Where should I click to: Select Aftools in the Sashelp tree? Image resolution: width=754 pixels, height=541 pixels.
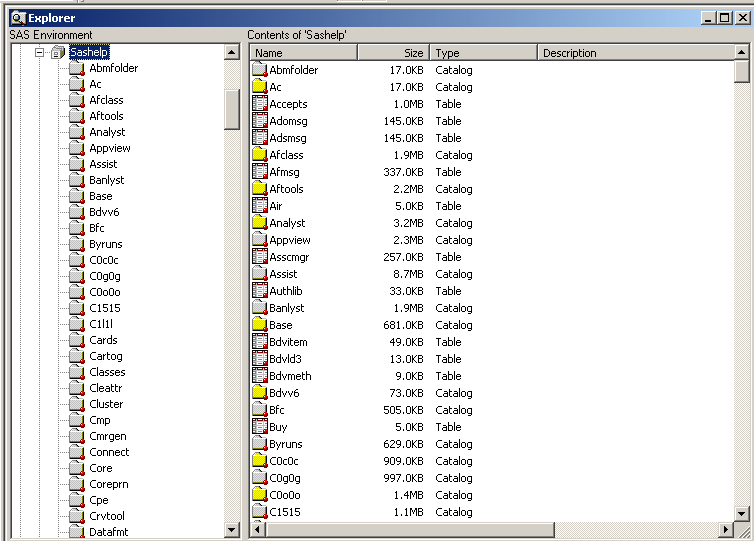[x=106, y=116]
